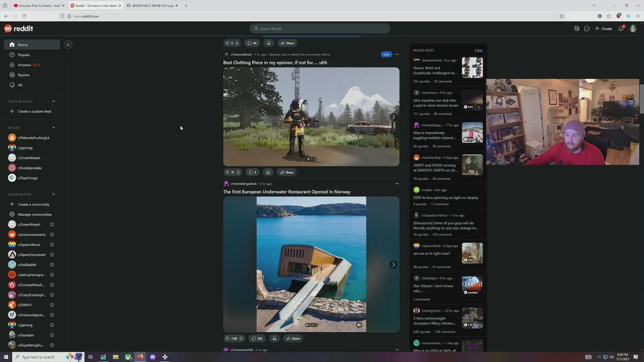Open the browser extensions puzzle icon

[x=609, y=16]
